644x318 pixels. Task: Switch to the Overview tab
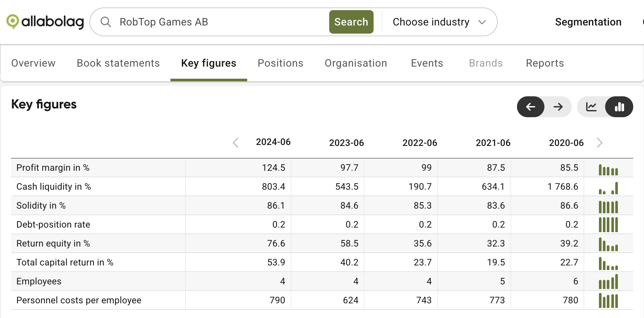33,63
